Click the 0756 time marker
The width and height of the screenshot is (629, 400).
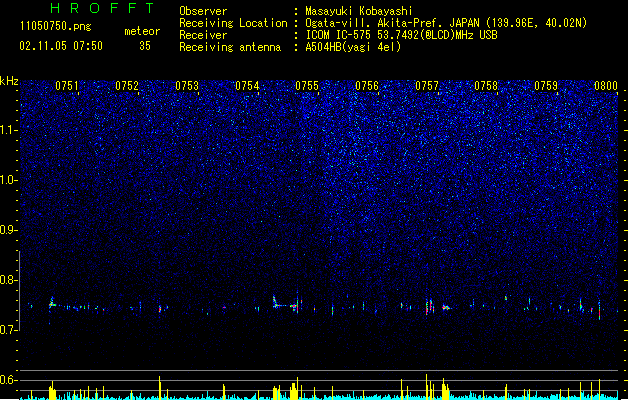(x=367, y=86)
